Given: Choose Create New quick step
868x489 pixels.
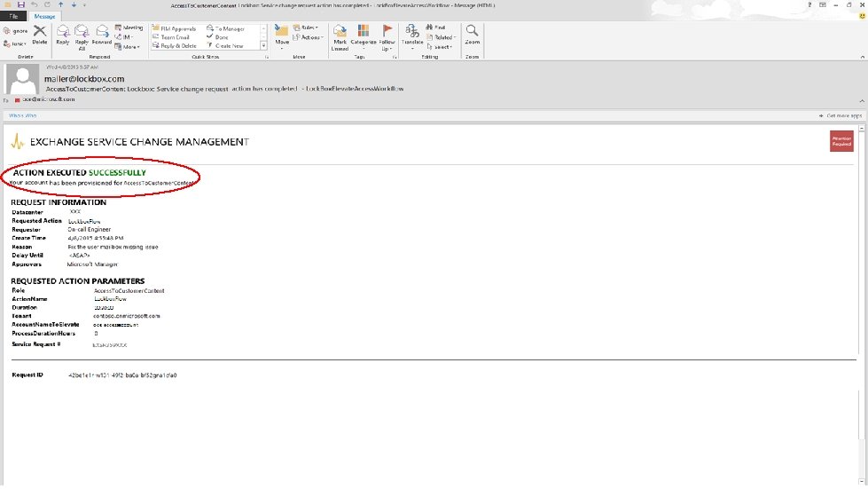Looking at the screenshot, I should coord(225,46).
